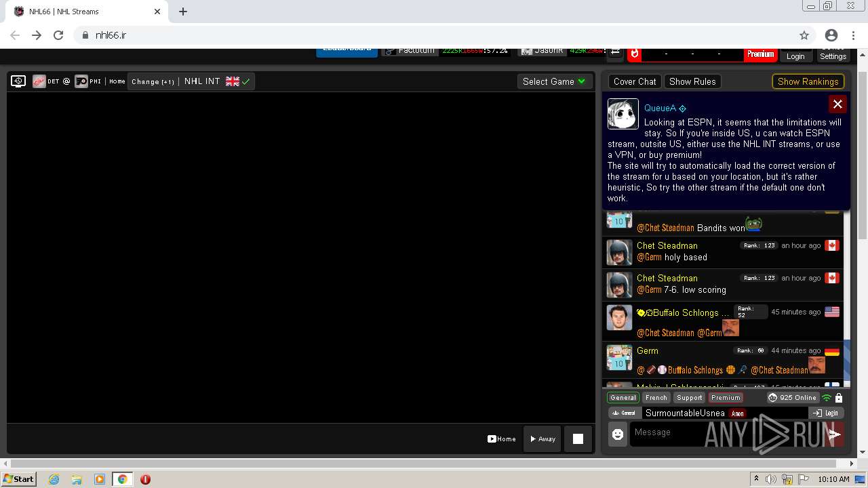The image size is (868, 488).
Task: Open the Chrome profile avatar menu
Action: click(x=831, y=35)
